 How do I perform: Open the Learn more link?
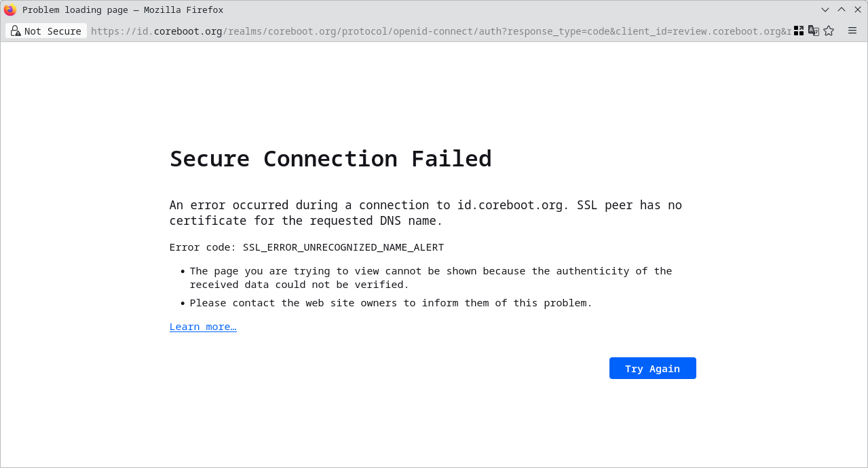click(203, 327)
